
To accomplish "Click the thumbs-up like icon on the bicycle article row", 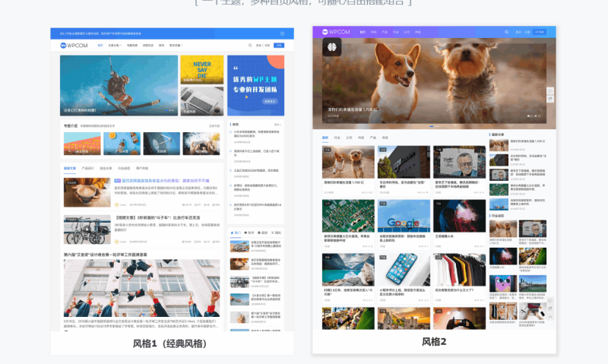I will pyautogui.click(x=214, y=242).
